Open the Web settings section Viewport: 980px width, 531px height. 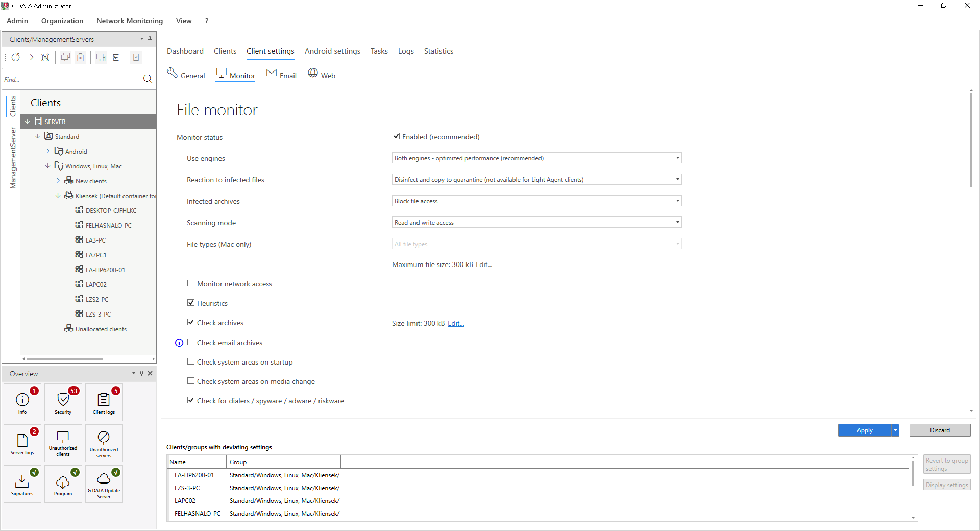tap(322, 74)
